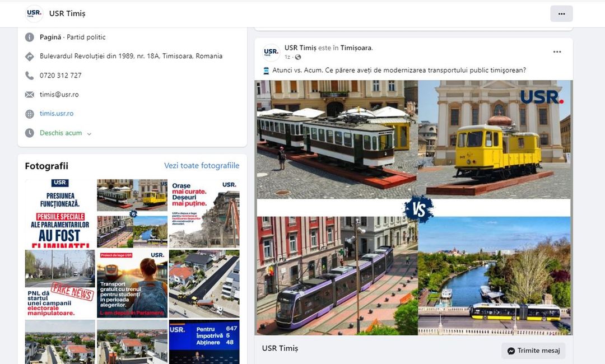Viewport: 605px width, 364px height.
Task: Open the Transport gratuit cu trenul photo thumbnail
Action: (132, 284)
